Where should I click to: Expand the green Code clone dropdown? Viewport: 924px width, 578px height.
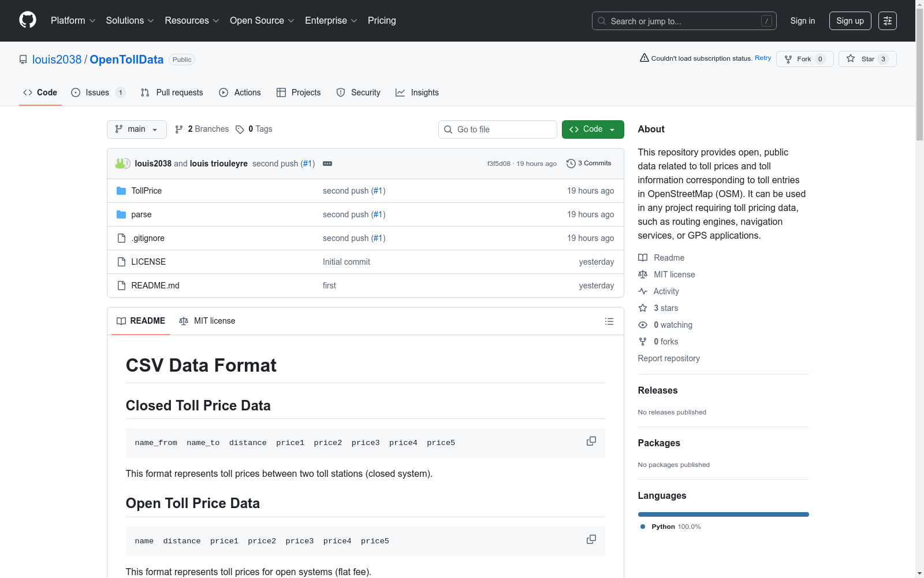[x=593, y=129]
